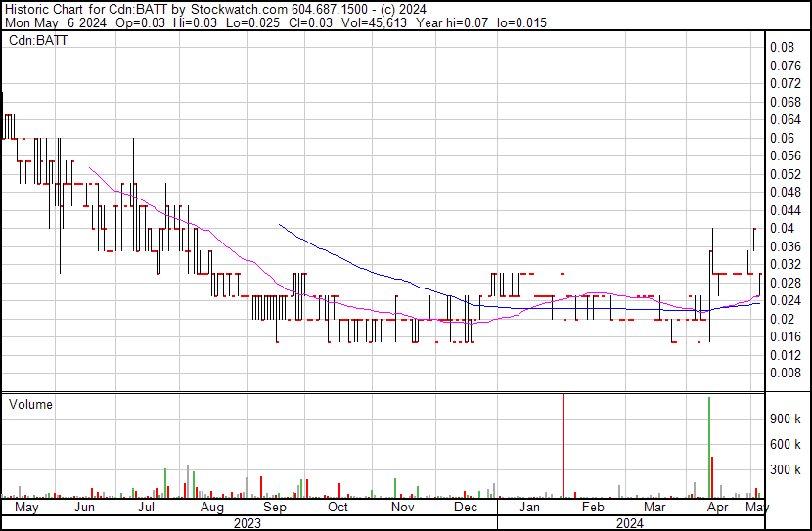This screenshot has width=812, height=531.
Task: Select the 0.016 price axis label
Action: pyautogui.click(x=786, y=337)
